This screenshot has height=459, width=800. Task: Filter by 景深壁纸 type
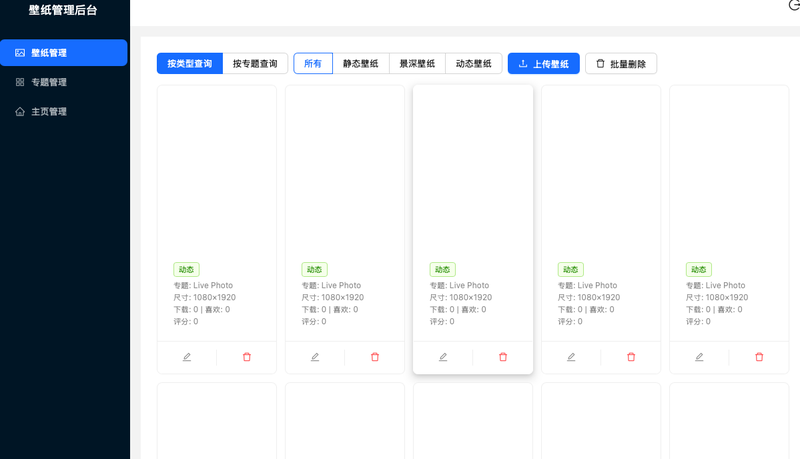417,64
